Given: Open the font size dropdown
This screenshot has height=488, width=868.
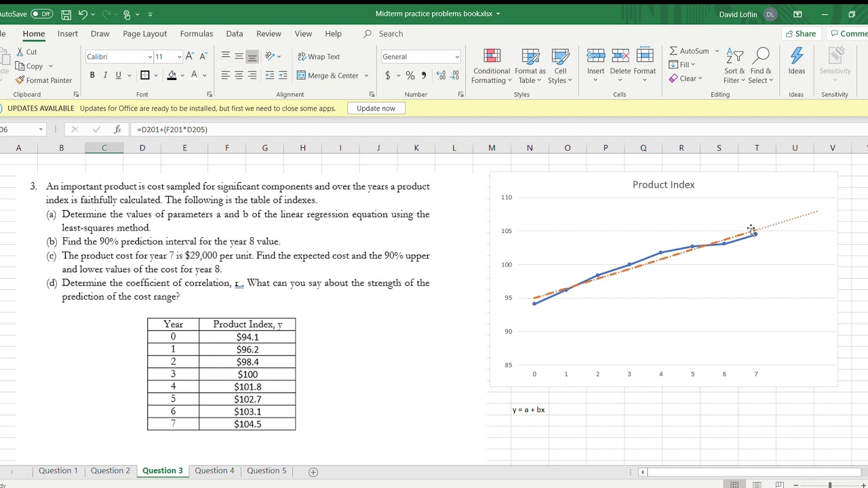Looking at the screenshot, I should tap(179, 57).
